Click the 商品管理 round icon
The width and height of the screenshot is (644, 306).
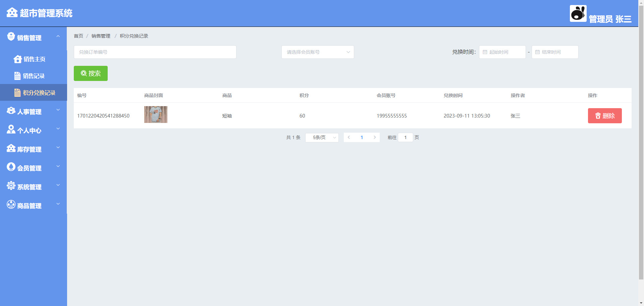11,204
